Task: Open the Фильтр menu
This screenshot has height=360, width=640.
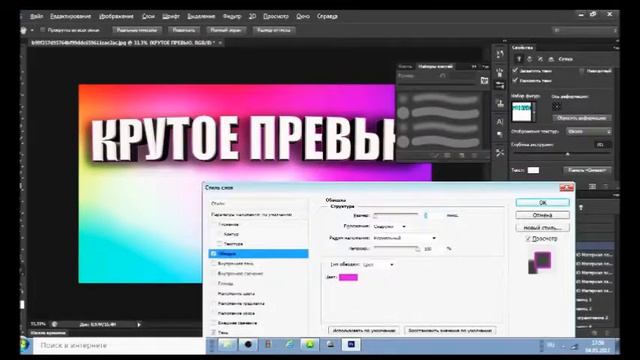Action: [232, 16]
